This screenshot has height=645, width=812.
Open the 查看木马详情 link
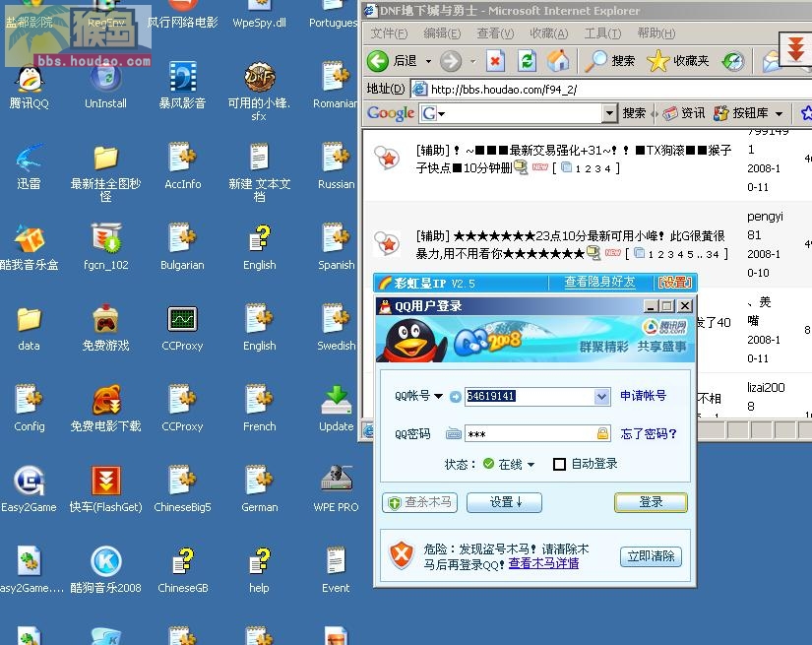click(543, 563)
